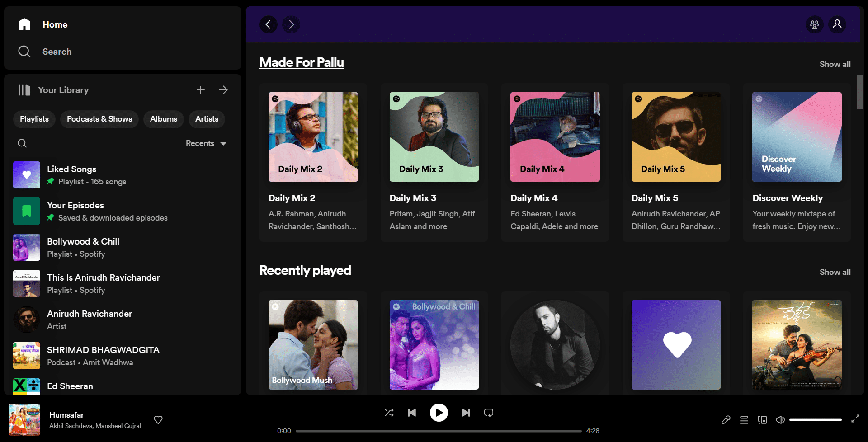Search within Your Library
The image size is (868, 442).
coord(22,143)
